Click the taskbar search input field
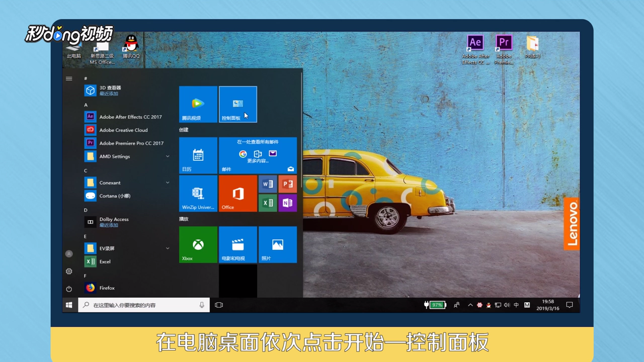This screenshot has width=644, height=362. [143, 305]
